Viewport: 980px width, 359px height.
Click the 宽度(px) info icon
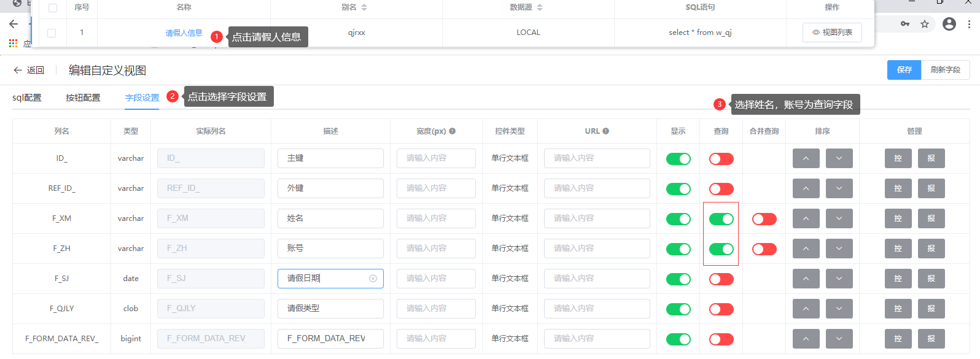(x=453, y=131)
